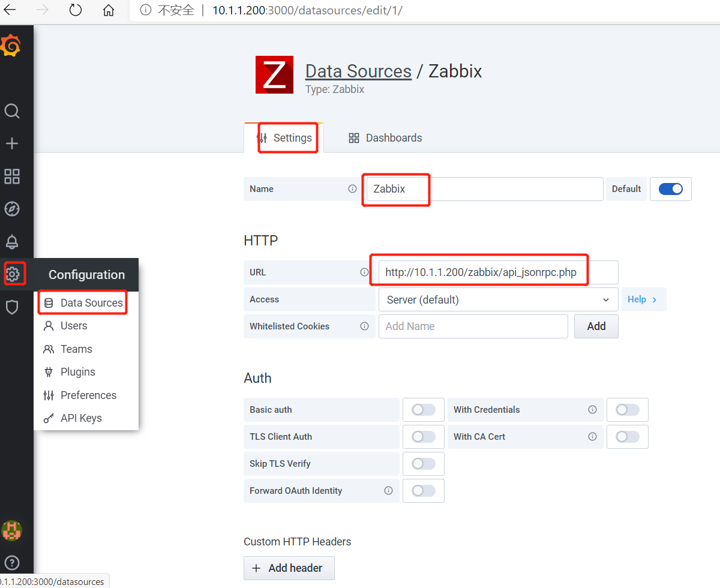
Task: Click the Create plus icon in sidebar
Action: 12,143
